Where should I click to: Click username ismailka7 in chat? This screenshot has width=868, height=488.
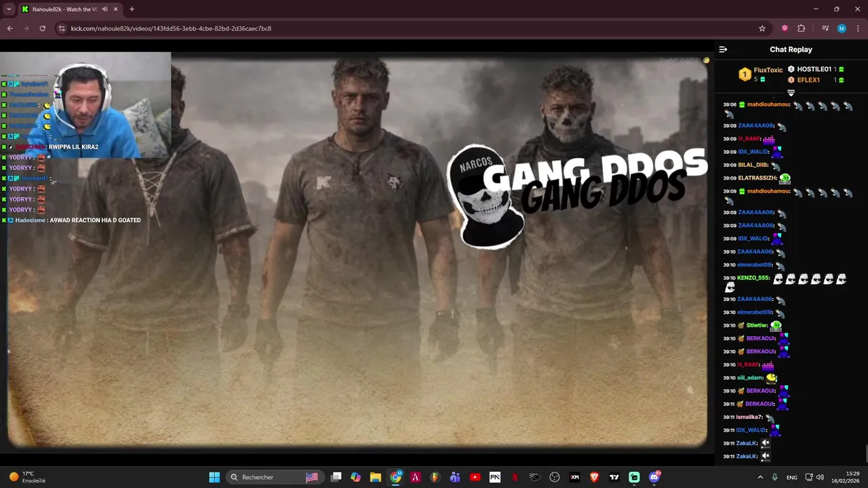[749, 417]
